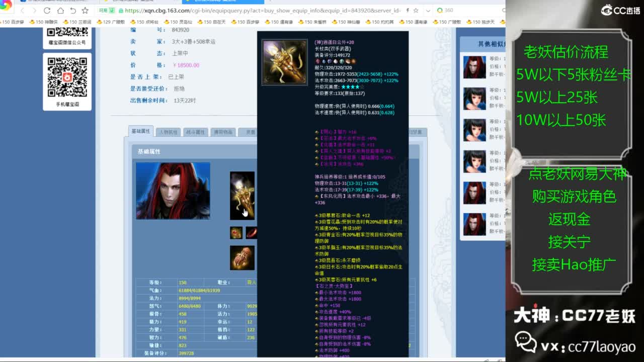Reload the page with the refresh icon
The height and width of the screenshot is (362, 644).
[x=47, y=11]
